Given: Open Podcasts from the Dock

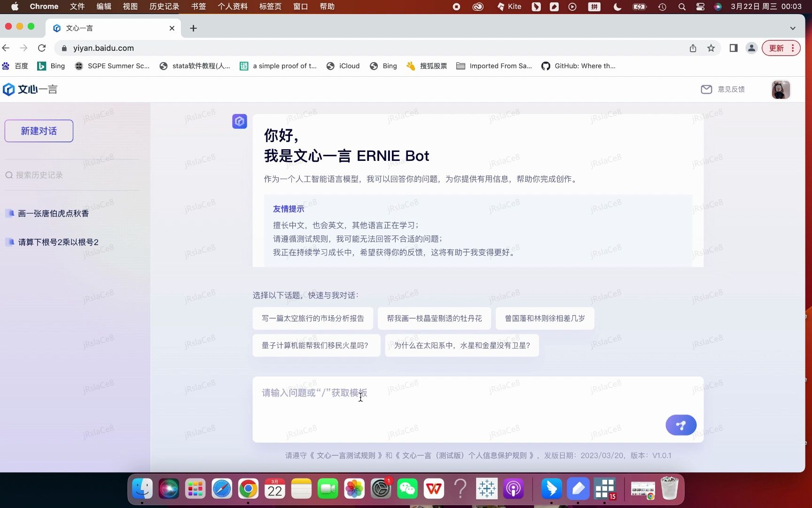Looking at the screenshot, I should pos(514,489).
